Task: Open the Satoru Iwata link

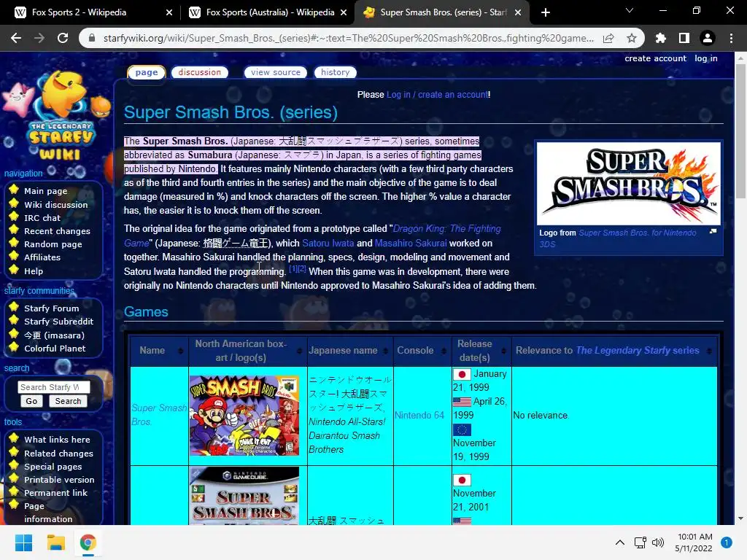Action: coord(328,244)
